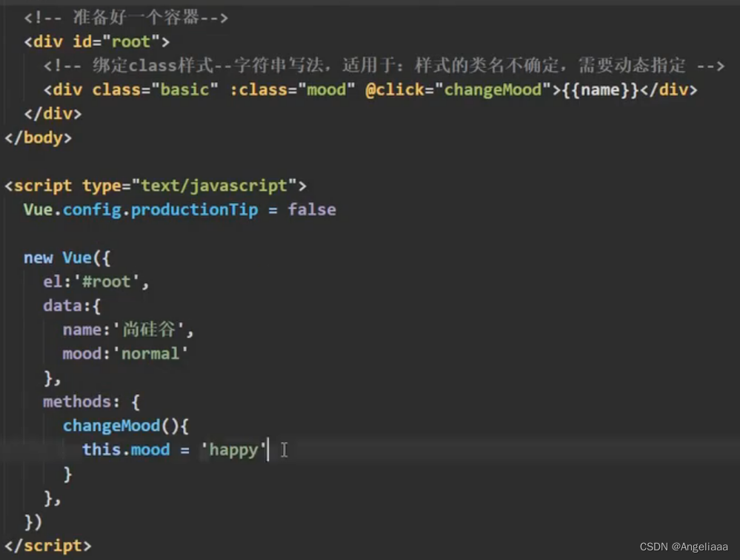The height and width of the screenshot is (560, 740).
Task: Click the 'id="root"' attribute text
Action: pos(116,41)
